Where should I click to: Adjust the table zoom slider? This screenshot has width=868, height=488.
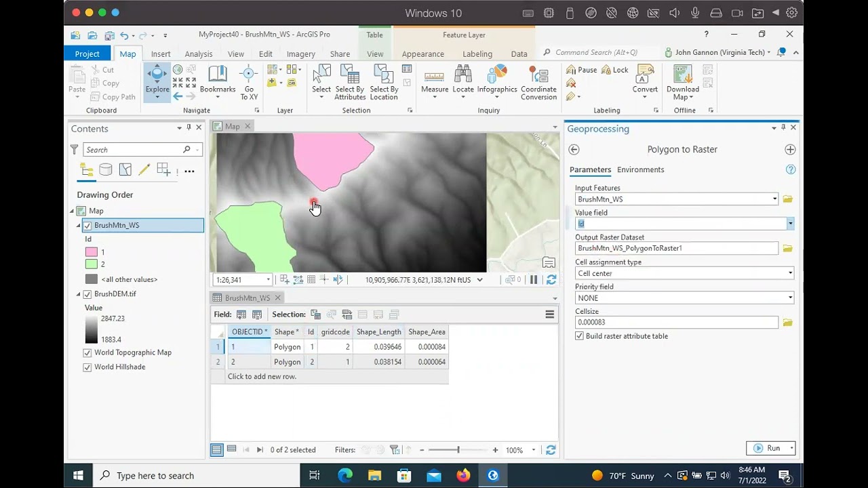click(x=458, y=450)
